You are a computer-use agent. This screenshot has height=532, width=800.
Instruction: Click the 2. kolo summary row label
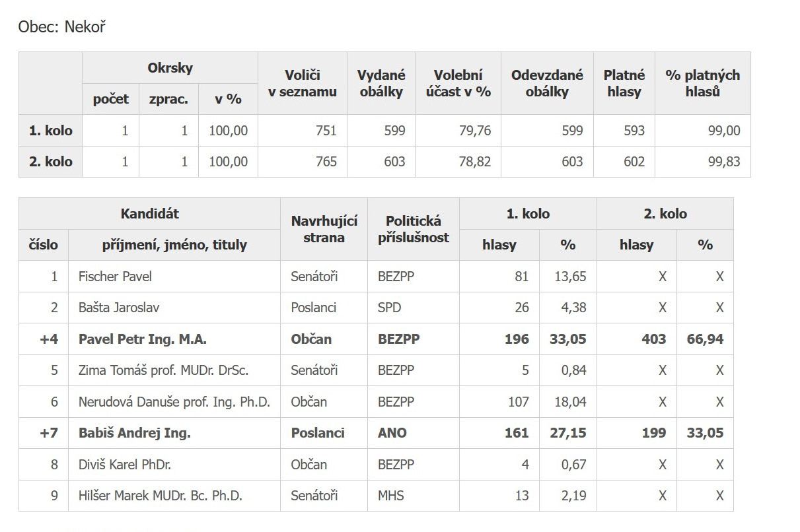point(50,162)
